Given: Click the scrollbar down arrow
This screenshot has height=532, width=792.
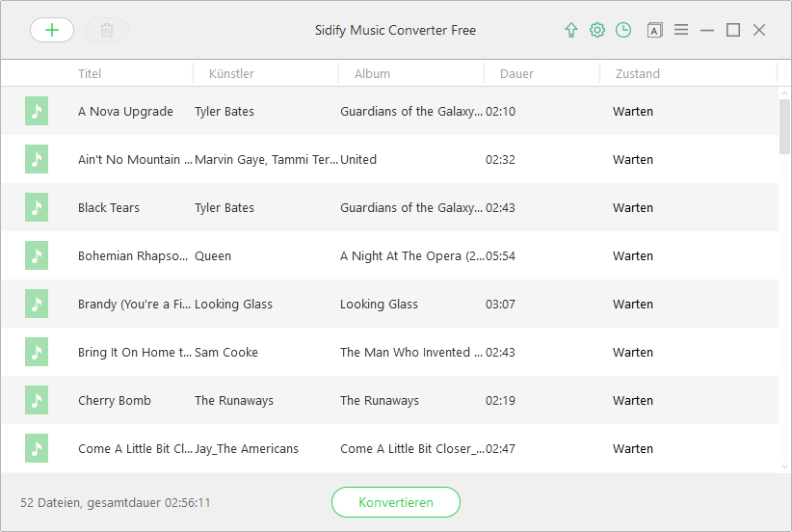Looking at the screenshot, I should pyautogui.click(x=784, y=466).
